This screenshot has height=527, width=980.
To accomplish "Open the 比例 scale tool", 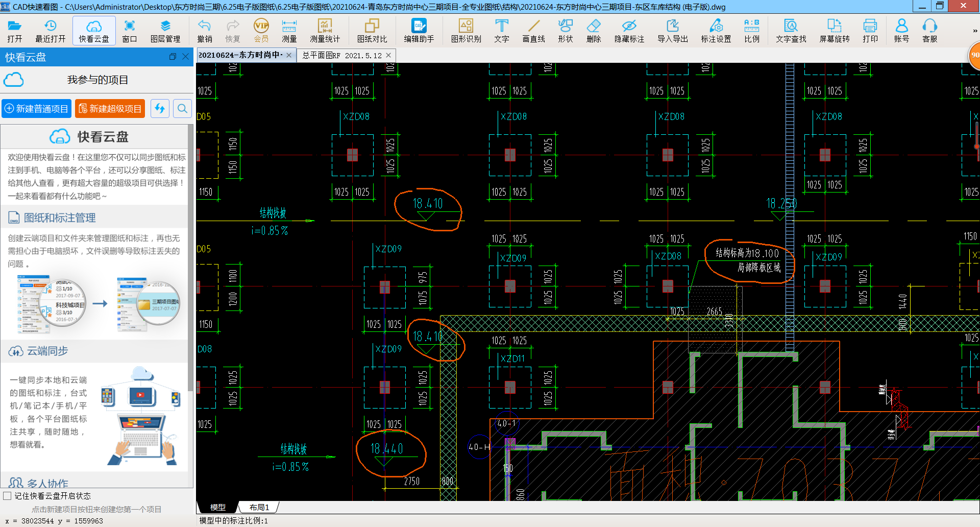I will tap(752, 31).
